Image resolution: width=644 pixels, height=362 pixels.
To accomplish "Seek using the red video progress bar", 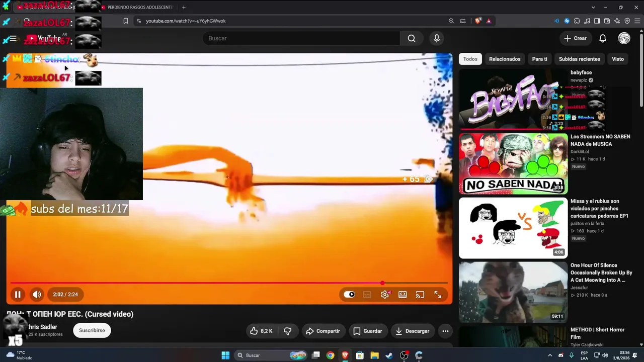I will [x=229, y=283].
